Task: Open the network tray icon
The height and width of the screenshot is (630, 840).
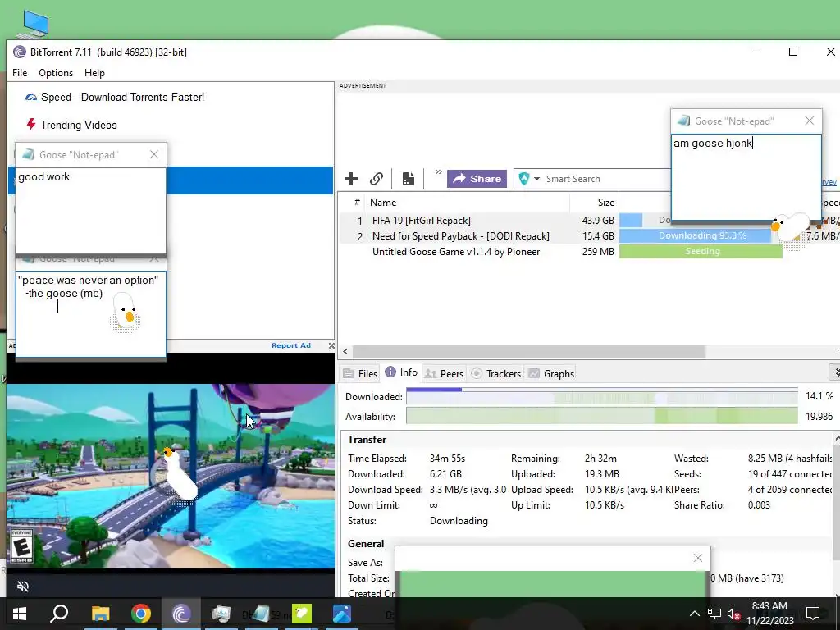Action: 714,614
